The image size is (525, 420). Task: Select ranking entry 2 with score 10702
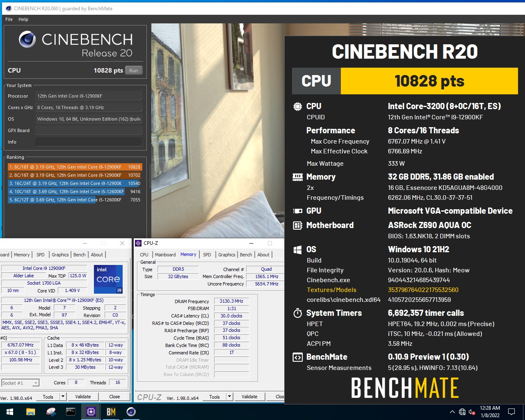(75, 175)
